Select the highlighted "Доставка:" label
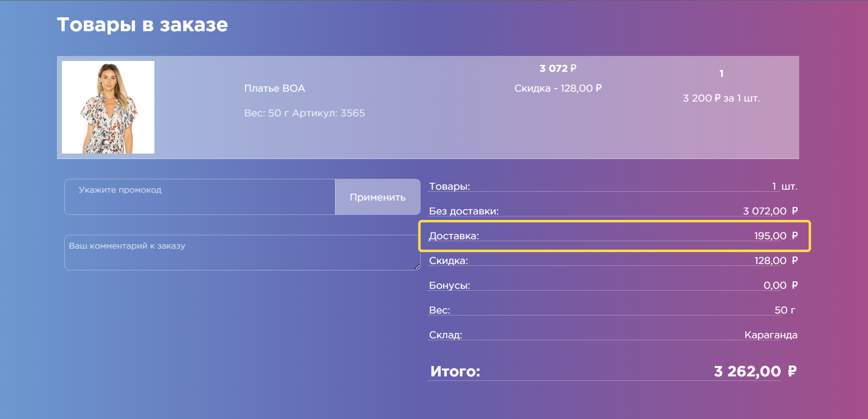 tap(454, 236)
